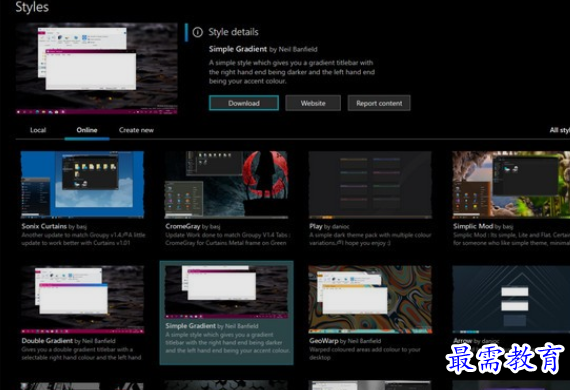This screenshot has width=570, height=390.
Task: Select the Online tab
Action: [x=87, y=130]
